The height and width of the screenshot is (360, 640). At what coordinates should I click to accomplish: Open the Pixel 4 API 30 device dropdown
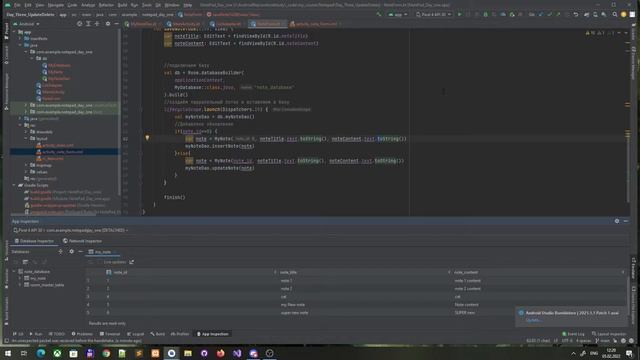pos(433,14)
